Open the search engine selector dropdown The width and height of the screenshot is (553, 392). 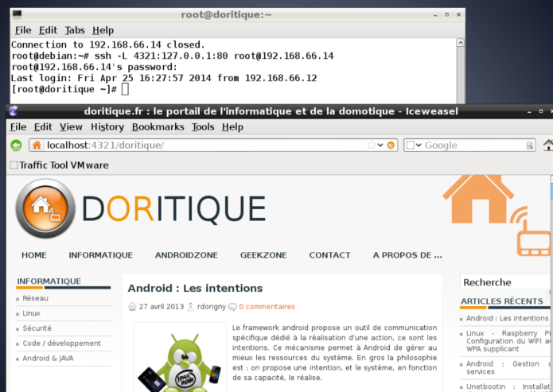tap(413, 146)
